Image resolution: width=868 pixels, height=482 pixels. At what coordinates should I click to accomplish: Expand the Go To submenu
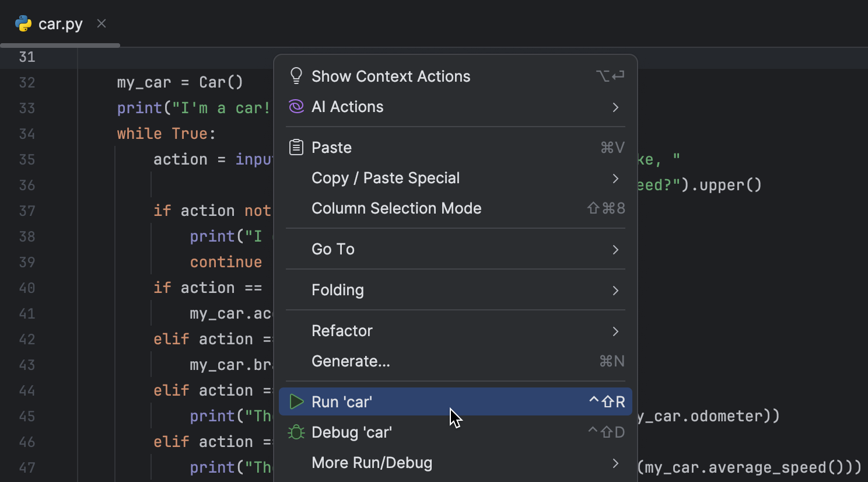[615, 249]
